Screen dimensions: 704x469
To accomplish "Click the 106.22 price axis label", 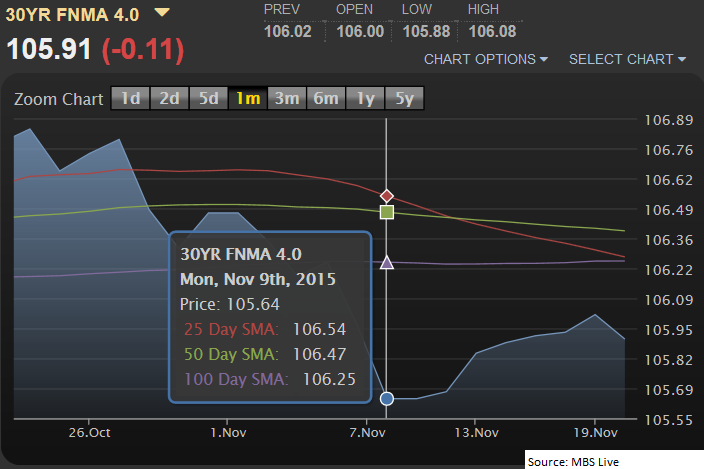I will tap(669, 270).
